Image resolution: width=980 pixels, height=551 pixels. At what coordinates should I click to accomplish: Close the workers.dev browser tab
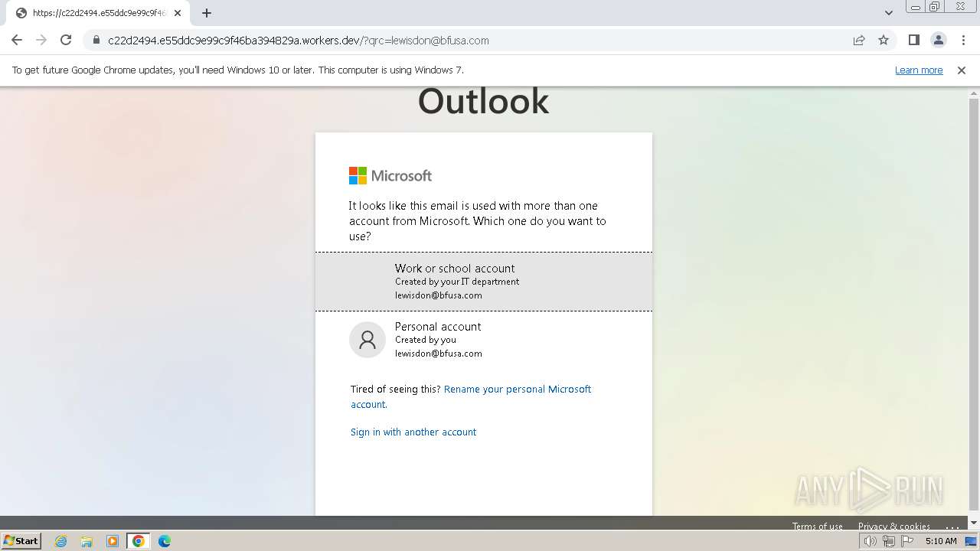click(x=178, y=13)
